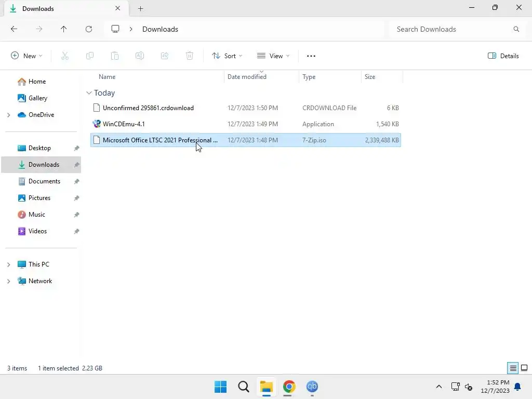Image resolution: width=532 pixels, height=399 pixels.
Task: Rename the selected file
Action: [x=140, y=56]
